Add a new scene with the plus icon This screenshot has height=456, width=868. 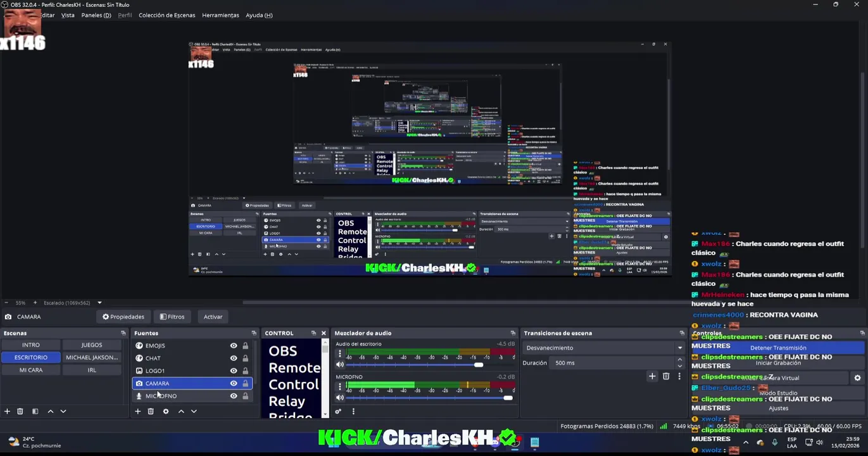pos(7,412)
